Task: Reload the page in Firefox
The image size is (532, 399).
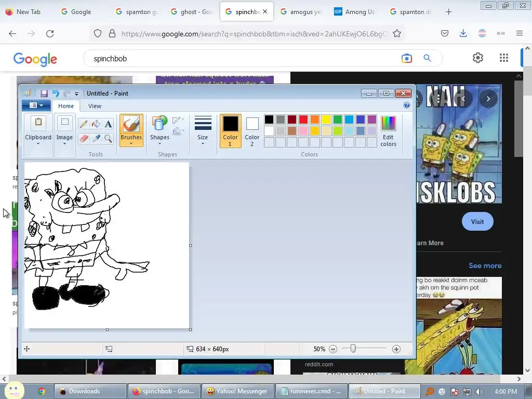Action: (x=50, y=34)
